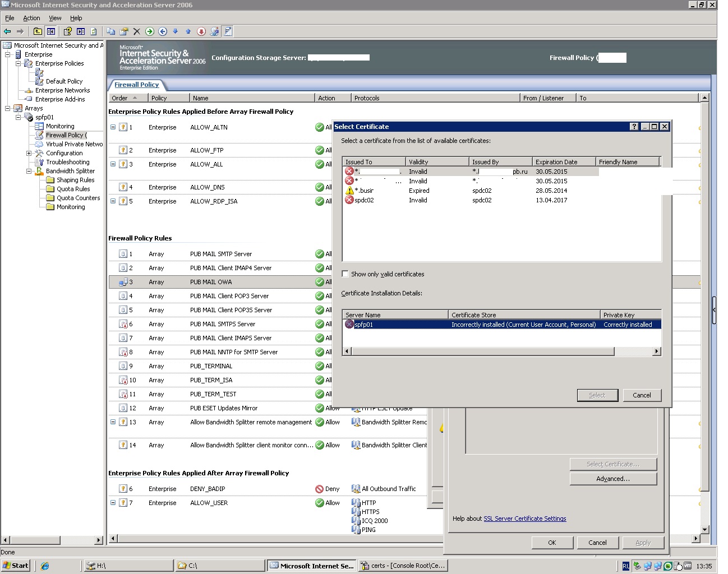Click the blue left-arrow circle toolbar icon
Viewport: 728px width, 574px height.
pyautogui.click(x=163, y=31)
